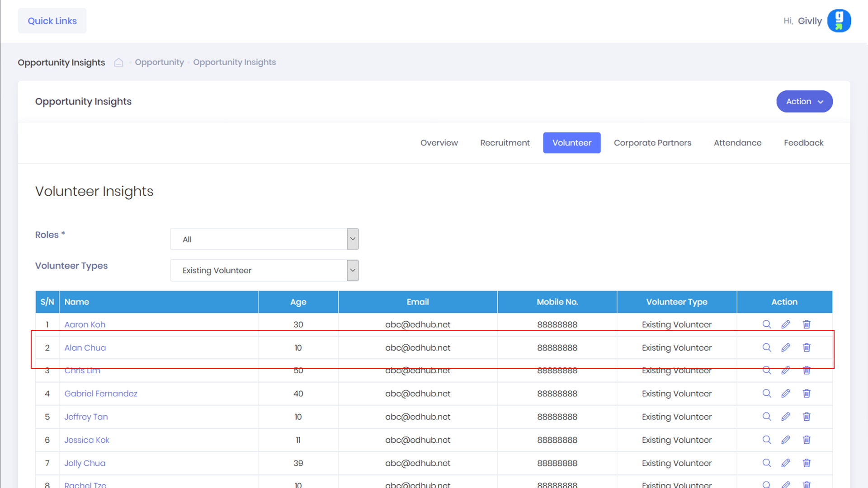This screenshot has width=868, height=488.
Task: Switch to the Recruitment tab
Action: pos(505,143)
